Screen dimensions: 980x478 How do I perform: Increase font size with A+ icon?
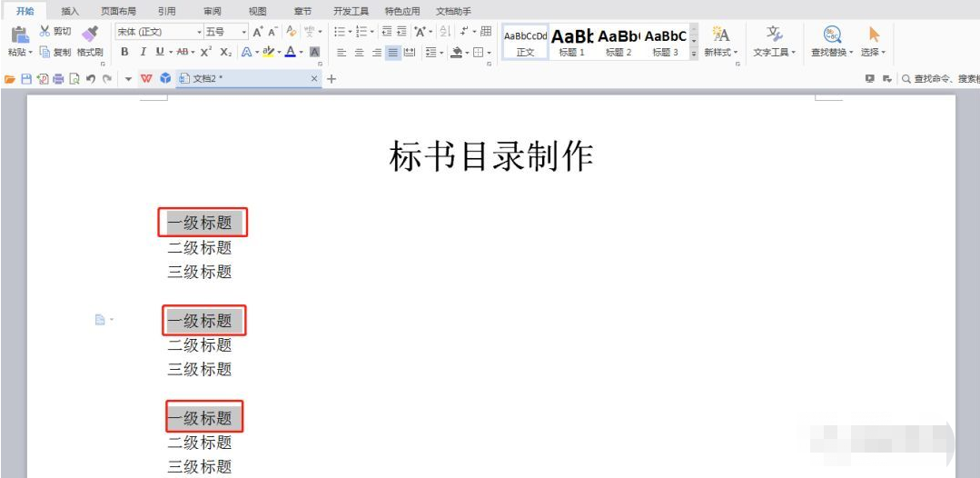258,32
